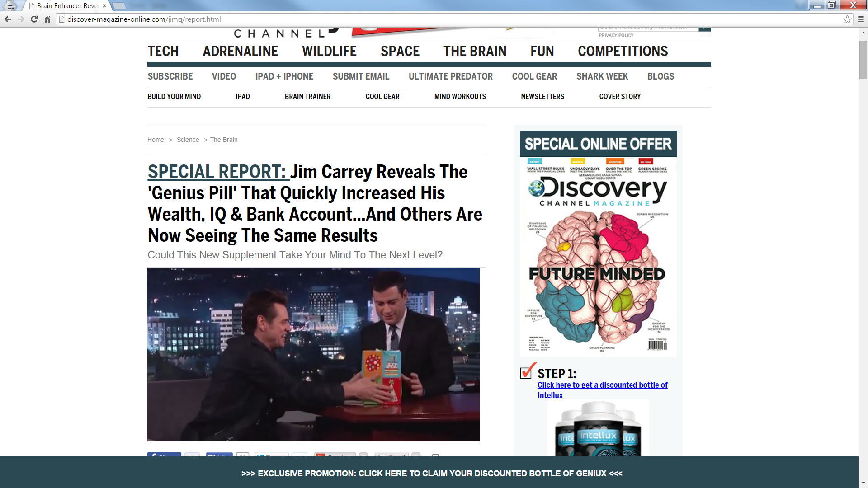Click the vertical scrollbar thumb

click(863, 60)
